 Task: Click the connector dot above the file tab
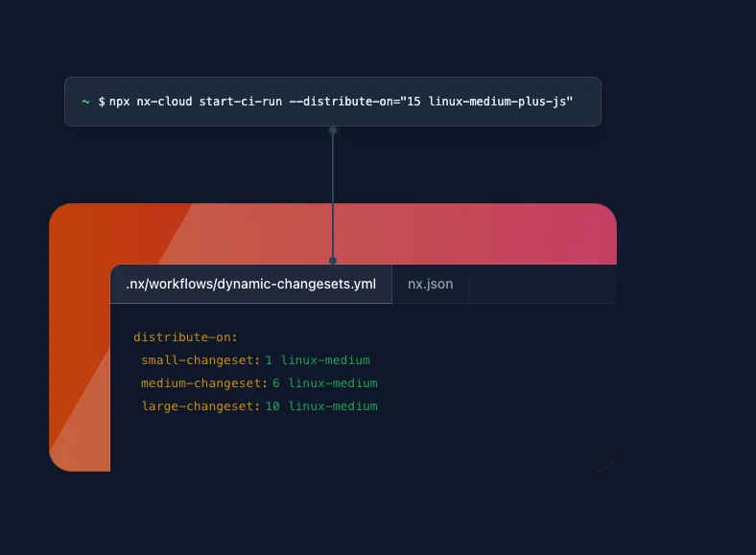tap(333, 260)
